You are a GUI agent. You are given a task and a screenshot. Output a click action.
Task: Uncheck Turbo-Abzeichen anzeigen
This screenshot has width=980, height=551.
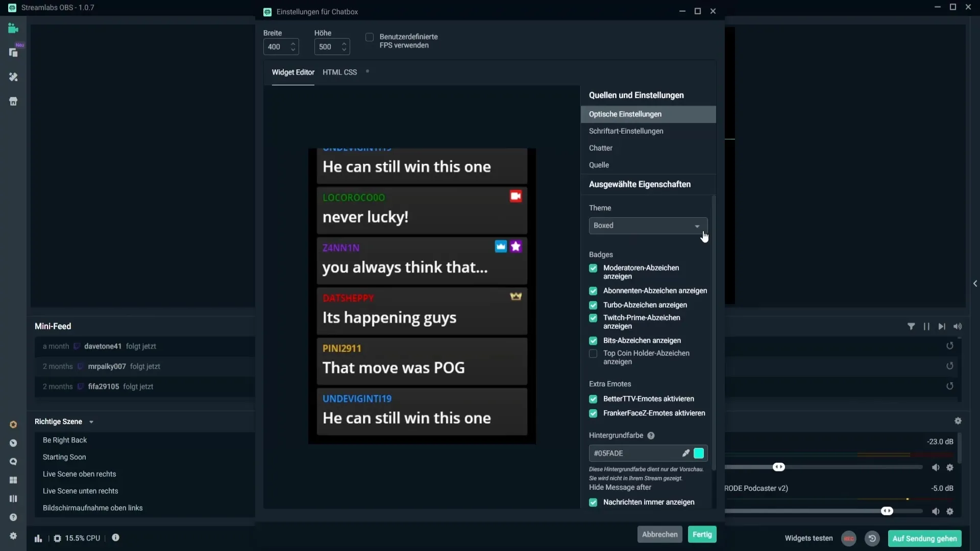click(x=593, y=305)
